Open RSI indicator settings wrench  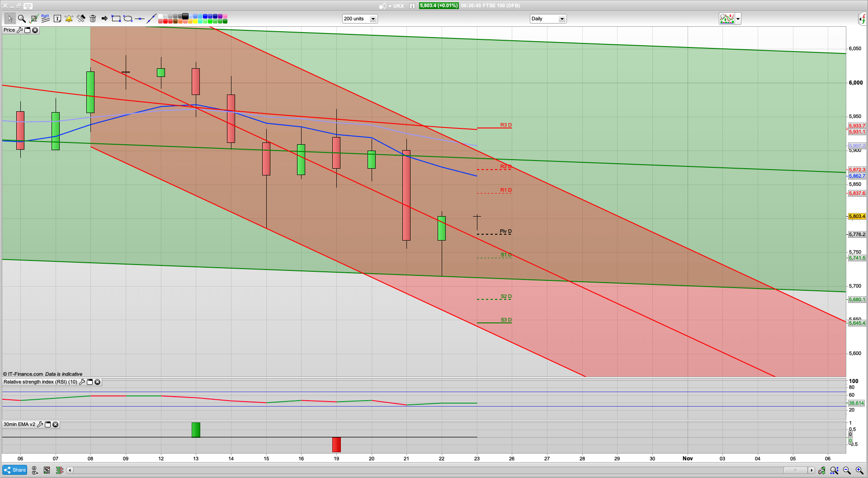(82, 382)
